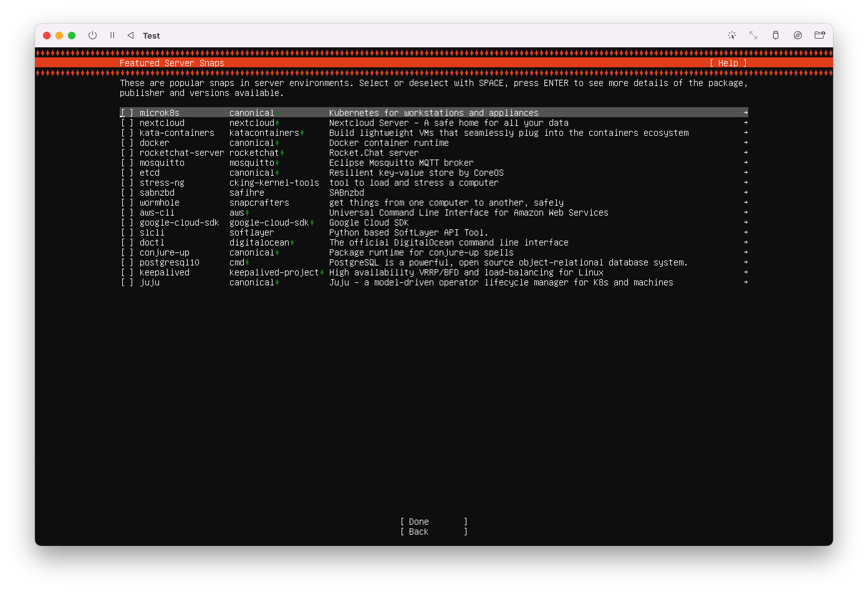Expand details arrow for postgresql10 row
Viewport: 868px width, 592px height.
(x=745, y=262)
